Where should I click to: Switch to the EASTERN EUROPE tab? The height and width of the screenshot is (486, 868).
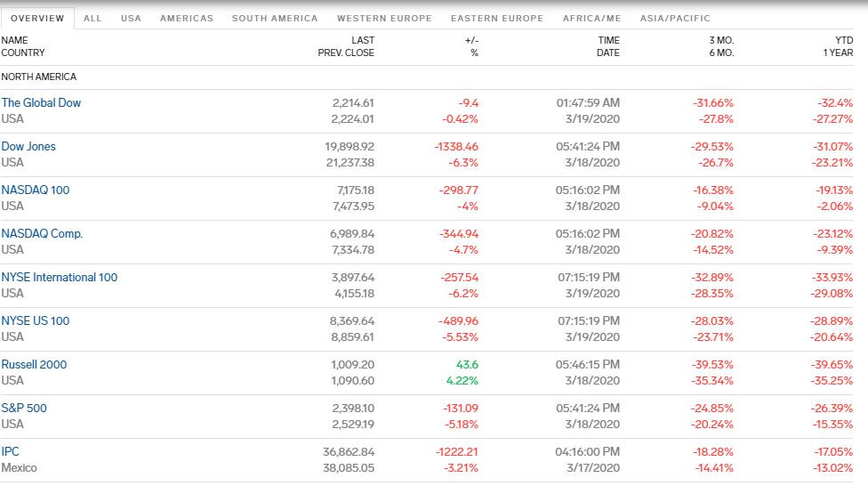[497, 19]
